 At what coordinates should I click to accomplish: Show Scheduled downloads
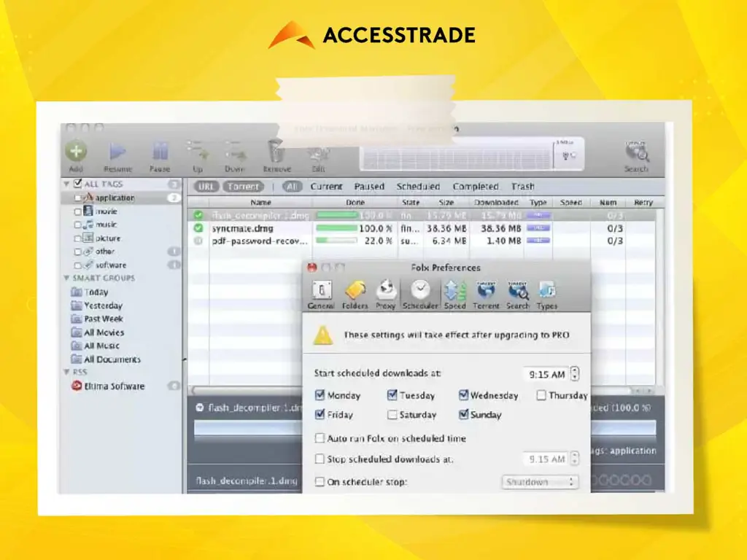[x=418, y=187]
